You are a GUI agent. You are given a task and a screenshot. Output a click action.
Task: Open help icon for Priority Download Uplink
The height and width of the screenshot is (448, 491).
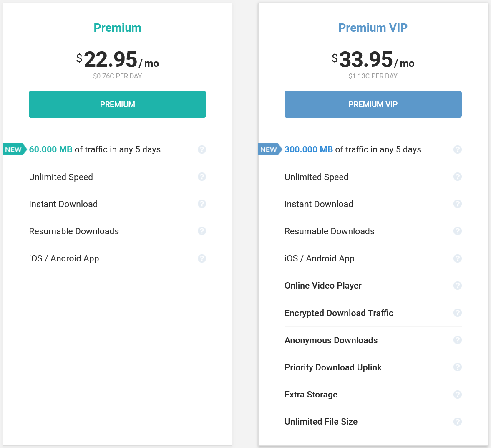click(x=458, y=367)
